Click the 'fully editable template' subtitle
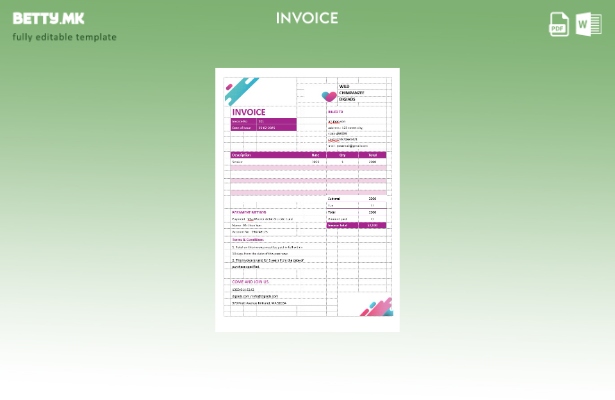Screen dimensions: 615x400 64,37
